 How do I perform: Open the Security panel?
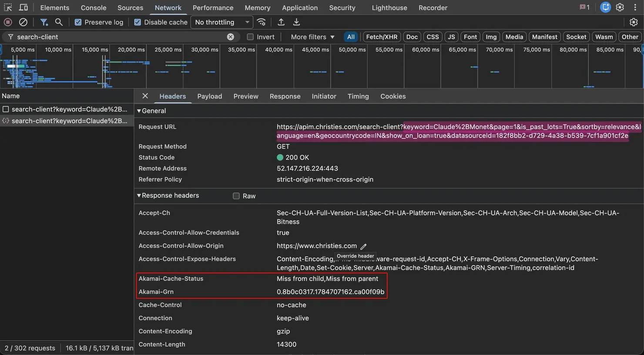pyautogui.click(x=342, y=8)
